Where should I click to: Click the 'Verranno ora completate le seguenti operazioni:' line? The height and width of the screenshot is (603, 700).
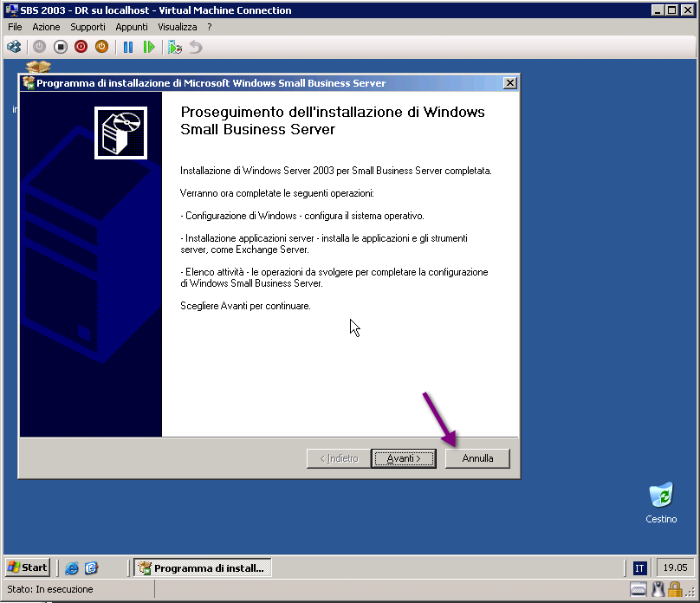(276, 193)
